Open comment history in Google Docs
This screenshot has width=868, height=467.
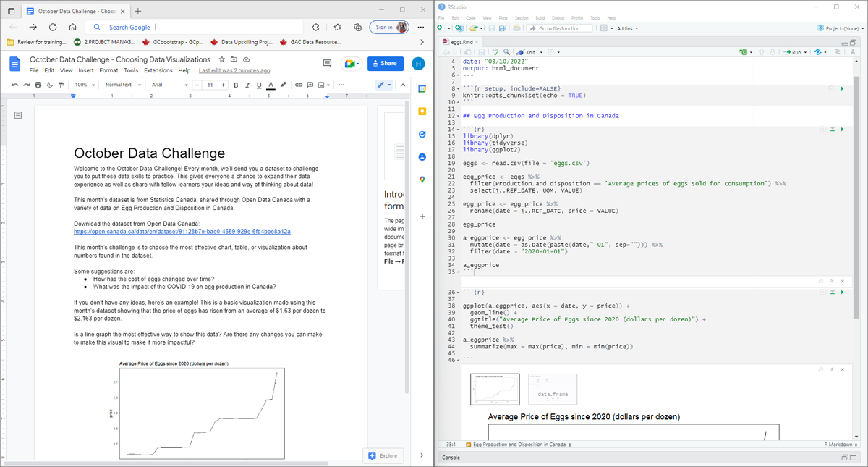tap(327, 64)
